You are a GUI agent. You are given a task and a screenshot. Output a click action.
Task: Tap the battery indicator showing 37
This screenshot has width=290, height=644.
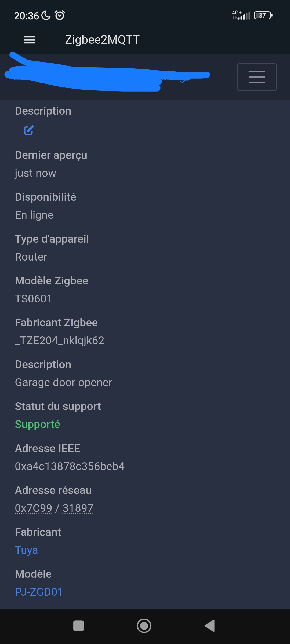tap(263, 15)
